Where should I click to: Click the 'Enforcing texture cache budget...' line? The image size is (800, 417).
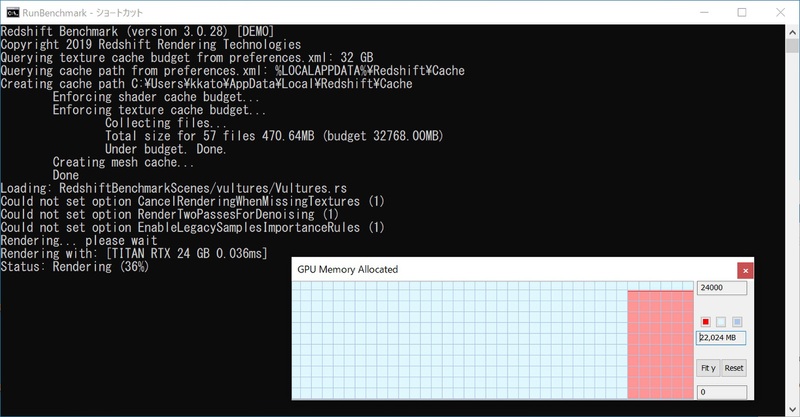(159, 110)
